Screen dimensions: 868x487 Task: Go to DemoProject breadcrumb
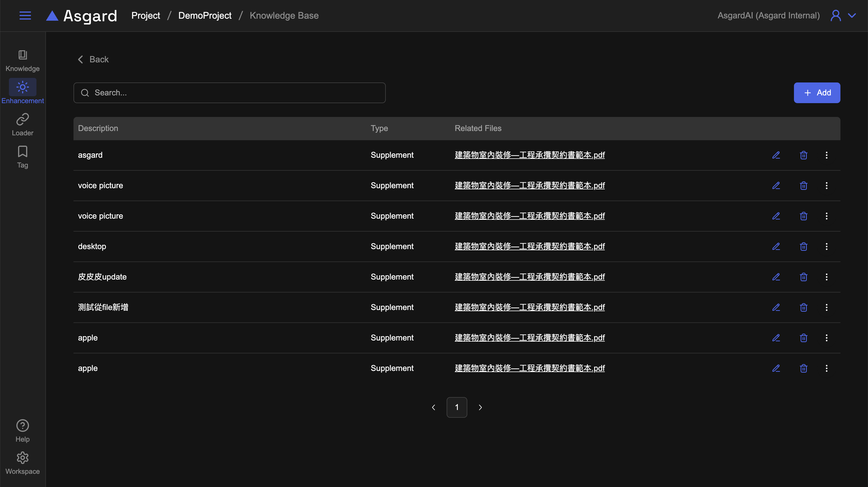[x=205, y=16]
